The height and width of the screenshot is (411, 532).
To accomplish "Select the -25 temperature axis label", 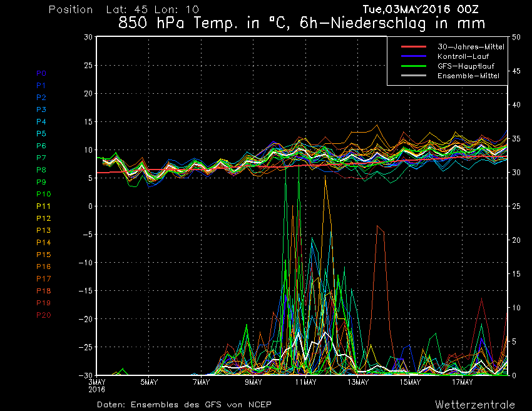I will tap(86, 347).
